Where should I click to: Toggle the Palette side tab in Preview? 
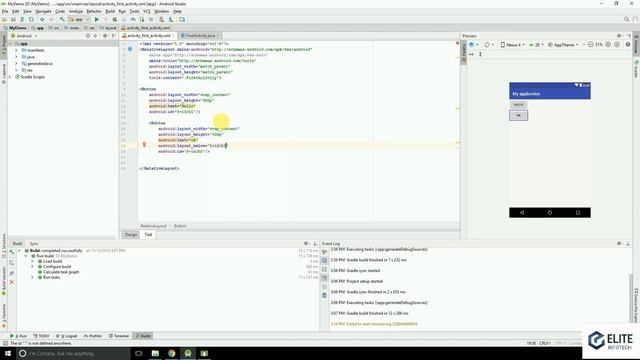point(464,53)
